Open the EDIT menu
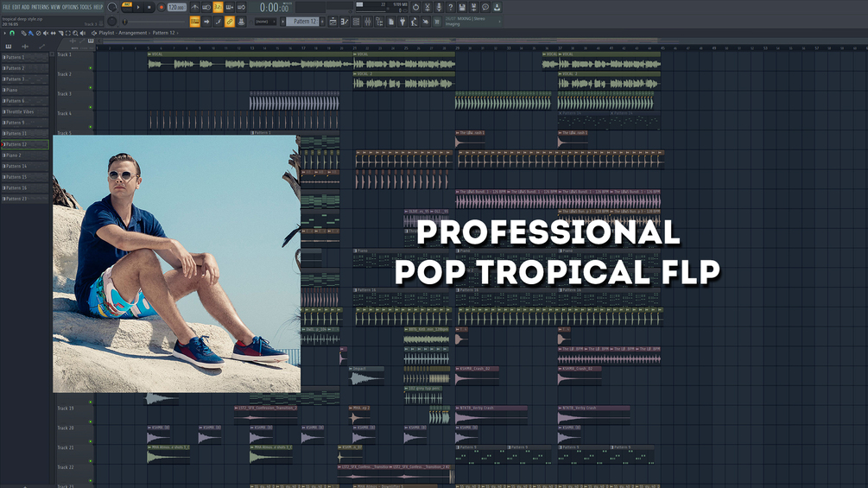The height and width of the screenshot is (488, 868). pos(16,7)
